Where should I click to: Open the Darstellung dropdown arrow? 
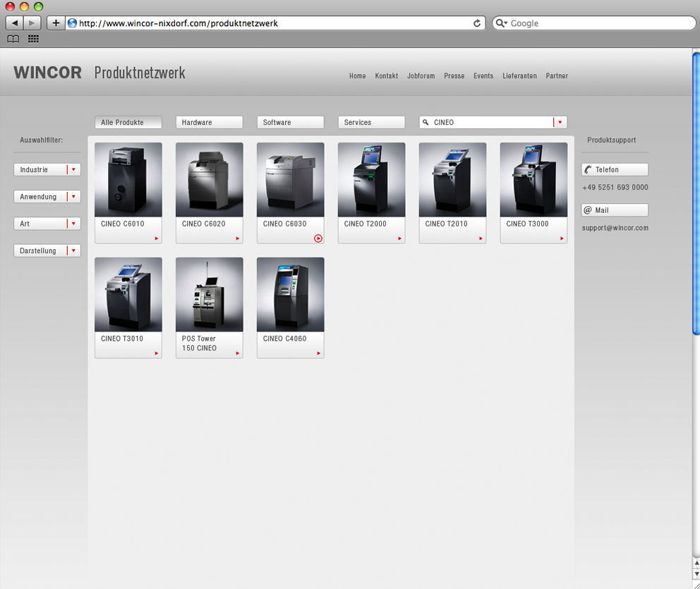pos(73,250)
